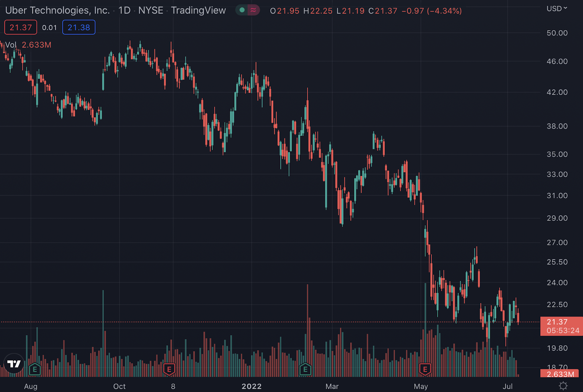Viewport: 583px width, 392px height.
Task: Click the change value −0.97 (−4.34%)
Action: 432,11
